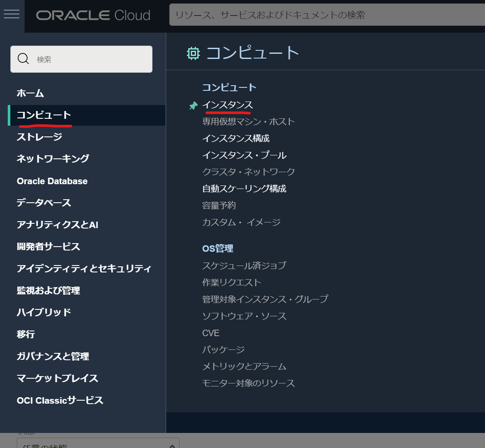Open the CVE link
Image resolution: width=485 pixels, height=448 pixels.
point(211,333)
